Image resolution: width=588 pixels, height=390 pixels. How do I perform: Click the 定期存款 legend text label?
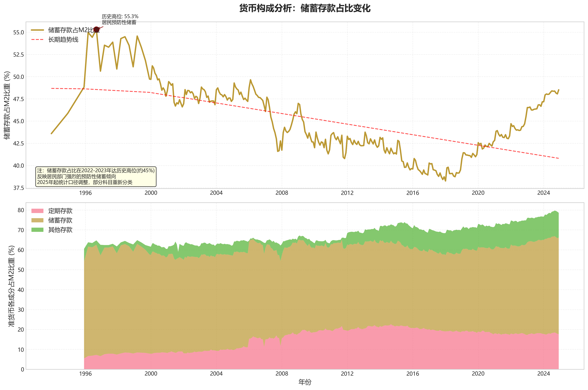coord(60,211)
